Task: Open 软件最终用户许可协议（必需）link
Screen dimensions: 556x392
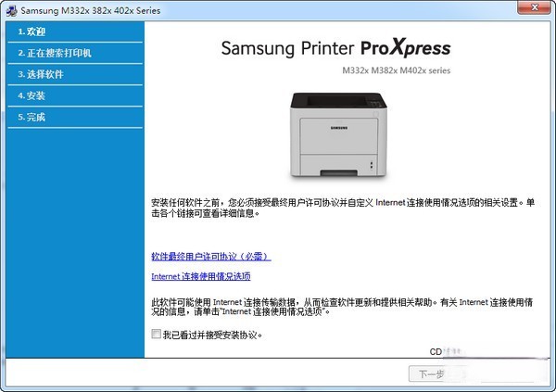Action: tap(211, 257)
